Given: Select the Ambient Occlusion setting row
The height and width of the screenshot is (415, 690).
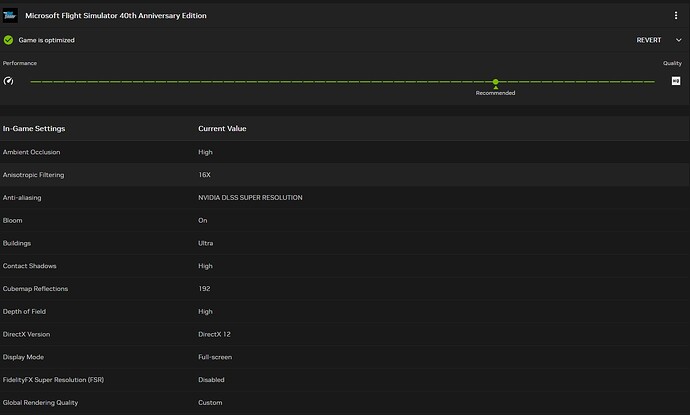Looking at the screenshot, I should point(345,152).
